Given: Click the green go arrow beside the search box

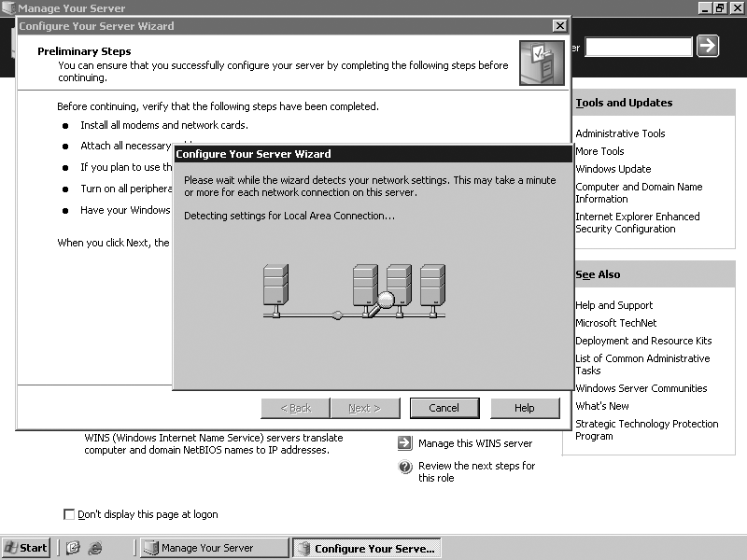Looking at the screenshot, I should pos(707,46).
